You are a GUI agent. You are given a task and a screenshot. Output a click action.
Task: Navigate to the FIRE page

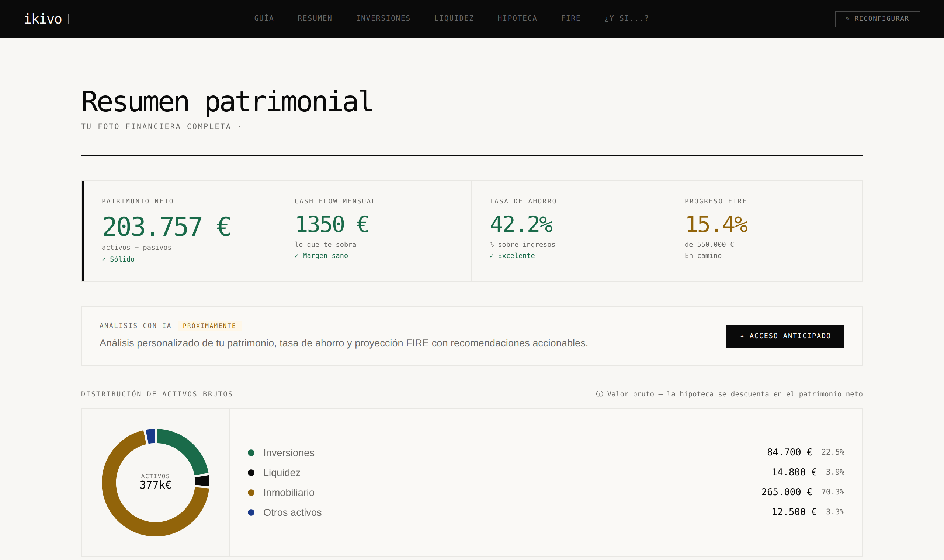pyautogui.click(x=571, y=18)
